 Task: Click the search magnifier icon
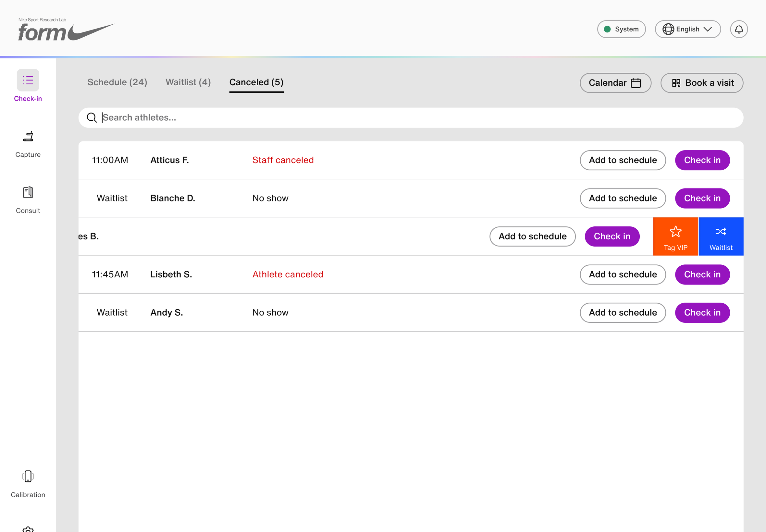(92, 118)
